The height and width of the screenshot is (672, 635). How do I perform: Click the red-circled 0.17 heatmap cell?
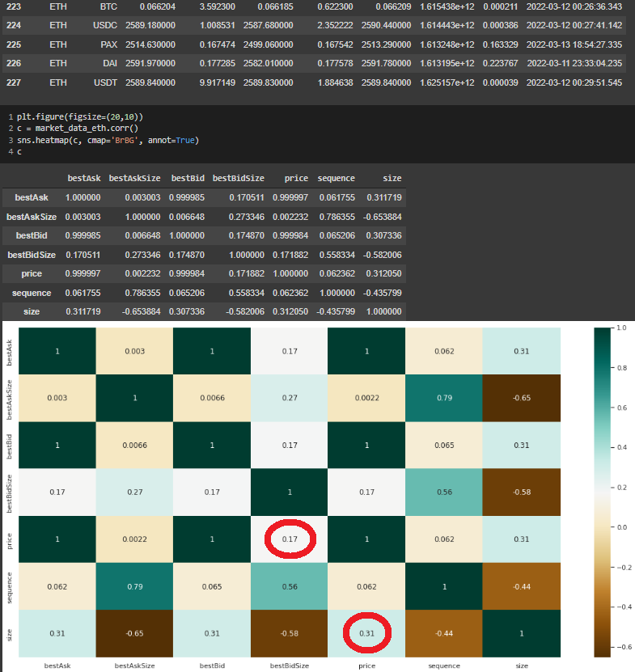pos(290,536)
